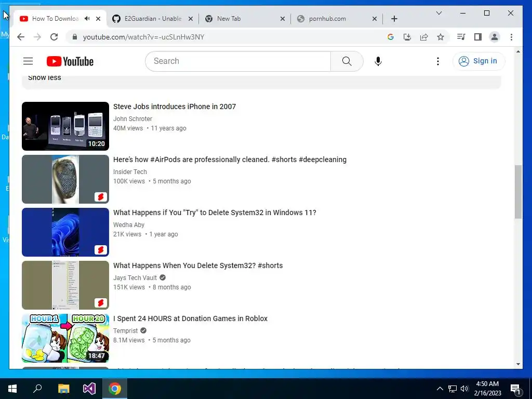Click the YouTube search magnifier button
This screenshot has height=399, width=532.
[347, 61]
